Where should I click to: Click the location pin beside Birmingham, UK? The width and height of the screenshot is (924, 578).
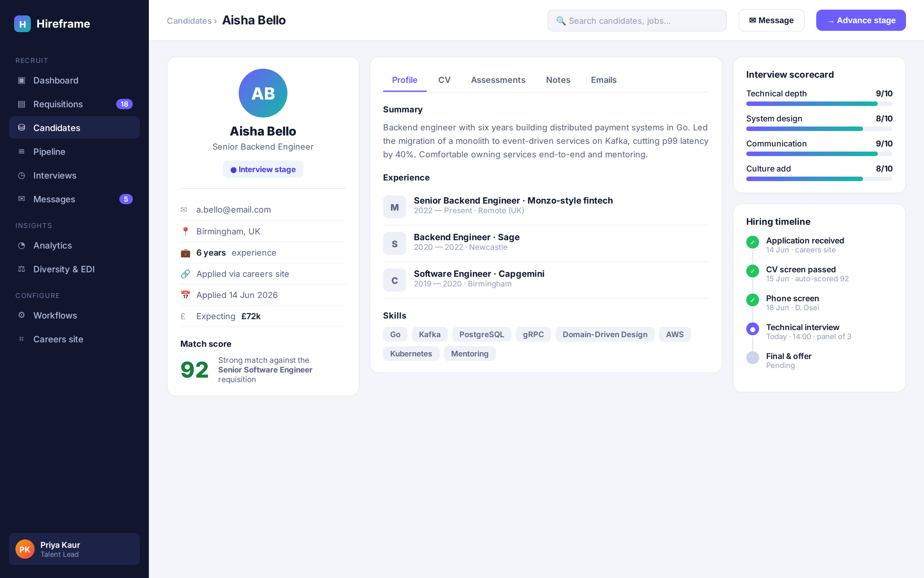[185, 231]
